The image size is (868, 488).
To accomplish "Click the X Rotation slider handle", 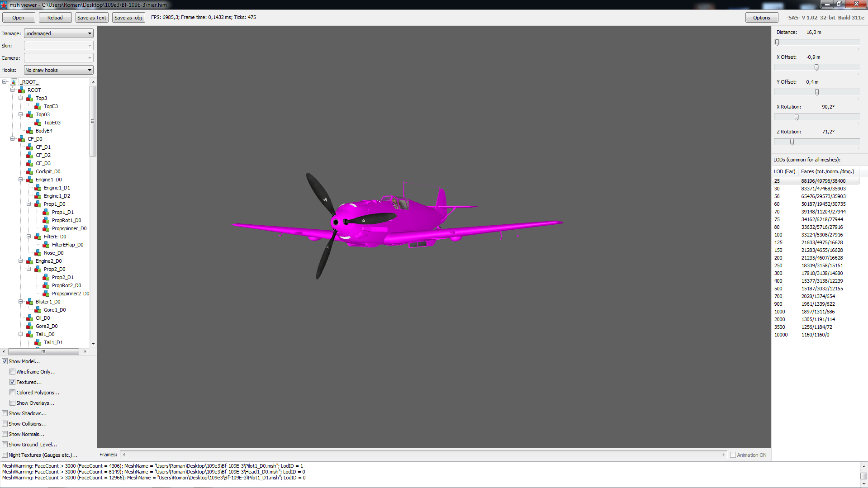I will pos(797,117).
